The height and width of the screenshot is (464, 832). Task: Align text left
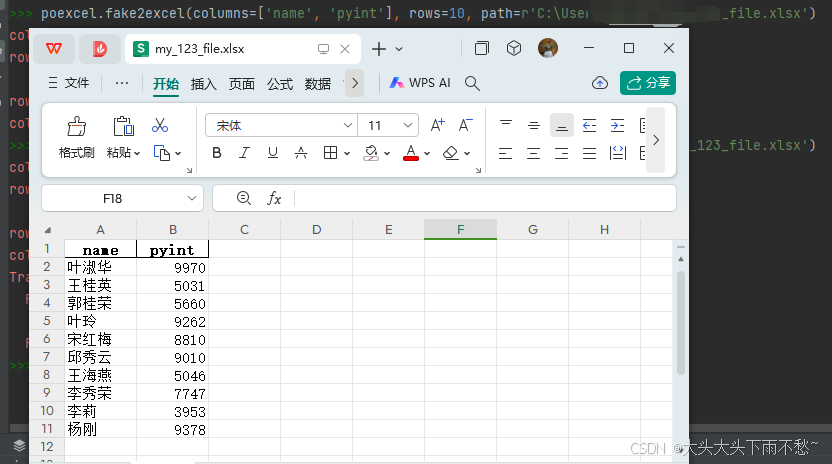pyautogui.click(x=506, y=153)
